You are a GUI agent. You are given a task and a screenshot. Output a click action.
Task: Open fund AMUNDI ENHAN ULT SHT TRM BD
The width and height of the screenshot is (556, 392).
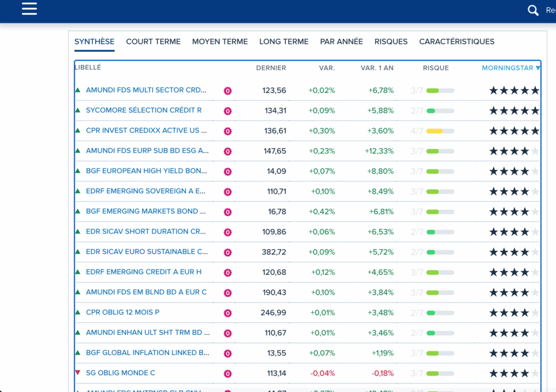pos(148,332)
